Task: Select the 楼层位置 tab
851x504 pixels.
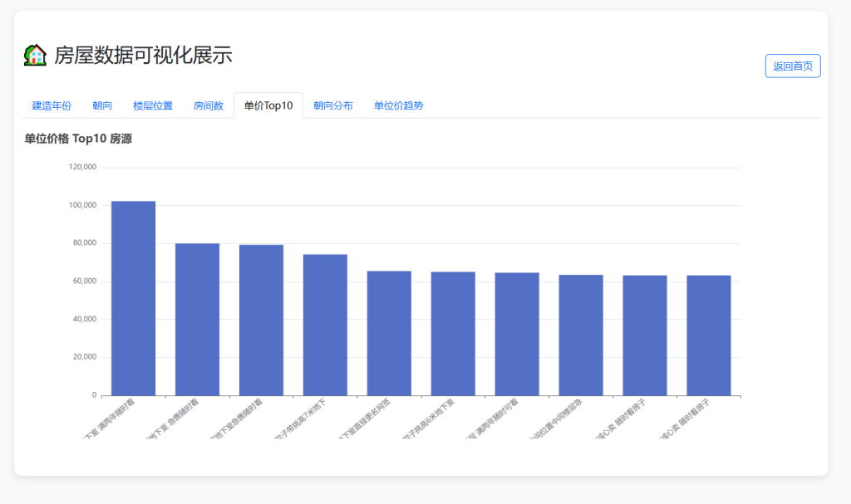Action: coord(153,105)
